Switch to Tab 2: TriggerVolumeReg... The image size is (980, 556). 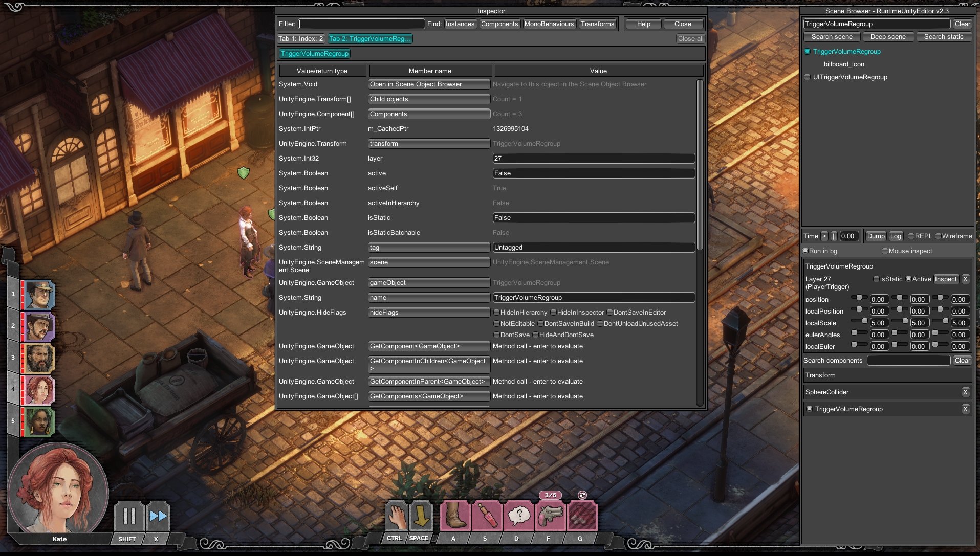tap(369, 39)
